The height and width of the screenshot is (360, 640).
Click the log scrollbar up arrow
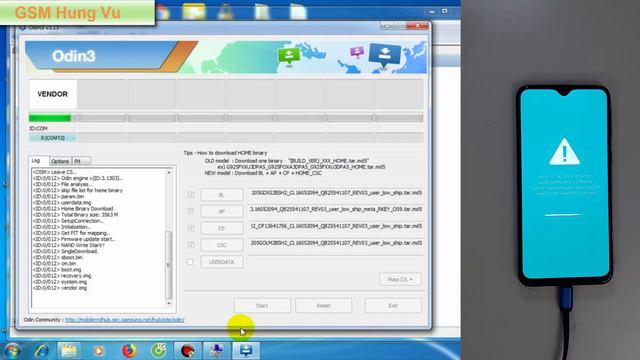[x=169, y=173]
